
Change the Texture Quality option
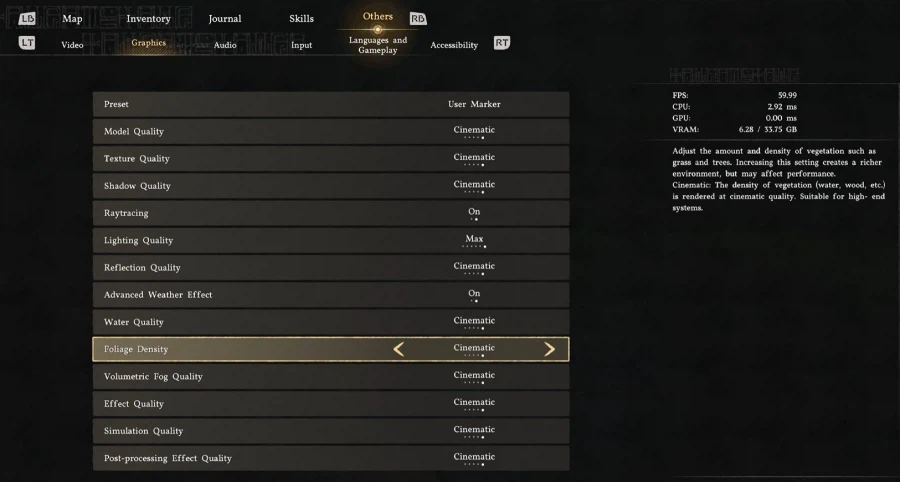tap(474, 158)
